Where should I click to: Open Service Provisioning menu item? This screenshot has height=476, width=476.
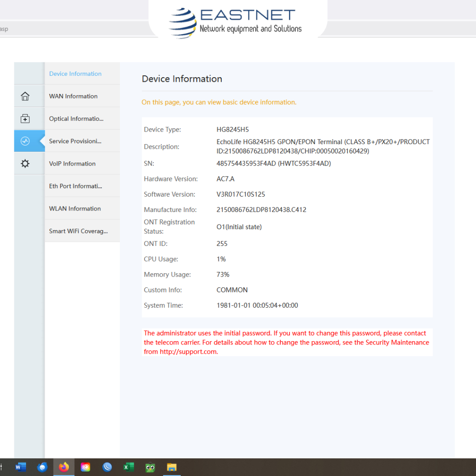point(75,141)
